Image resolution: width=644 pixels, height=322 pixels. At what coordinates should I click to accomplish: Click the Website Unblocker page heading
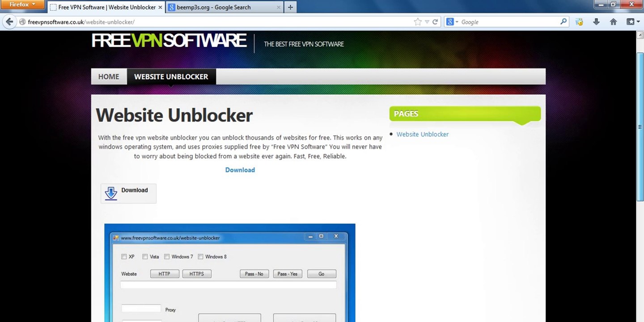pyautogui.click(x=174, y=115)
